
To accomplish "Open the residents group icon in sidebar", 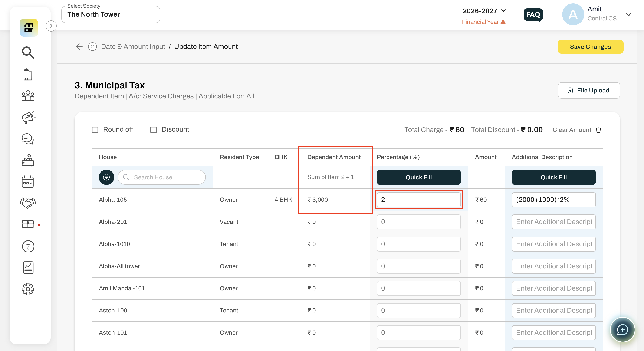I will 28,96.
